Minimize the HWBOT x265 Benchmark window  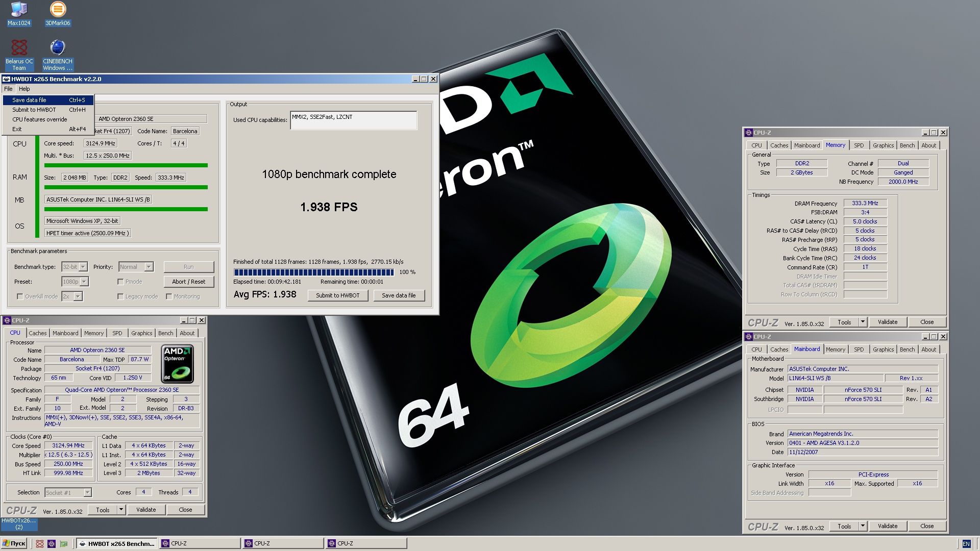tap(415, 79)
